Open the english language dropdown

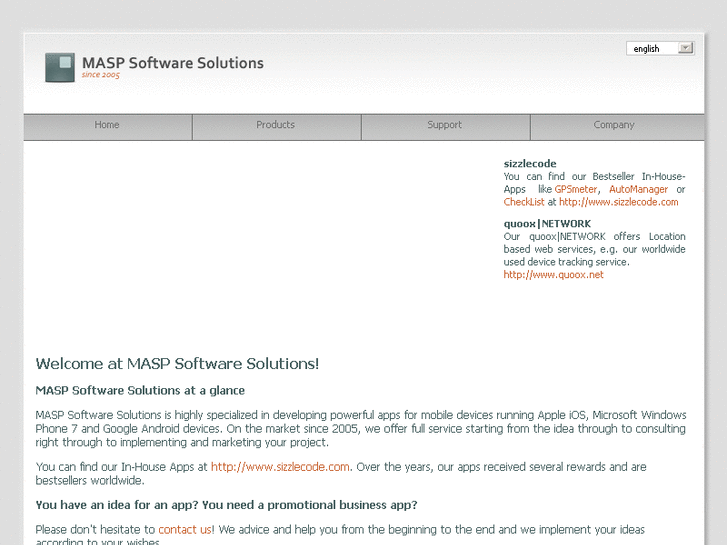coord(660,48)
